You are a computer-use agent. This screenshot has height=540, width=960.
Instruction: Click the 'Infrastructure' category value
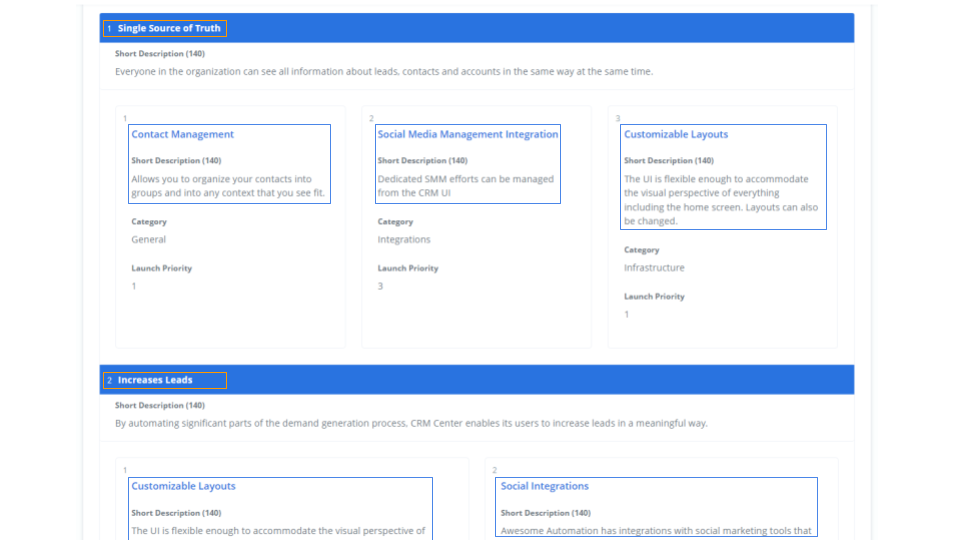[654, 268]
